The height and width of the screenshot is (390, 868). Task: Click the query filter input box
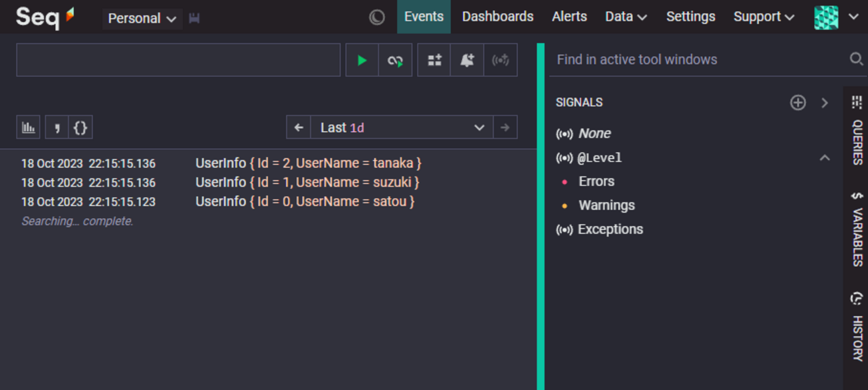178,60
